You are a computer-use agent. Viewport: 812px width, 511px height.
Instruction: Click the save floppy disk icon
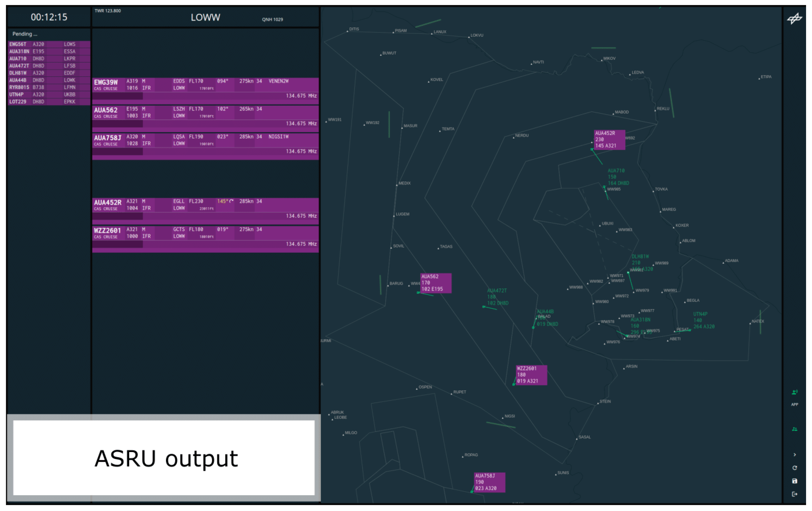click(x=794, y=481)
